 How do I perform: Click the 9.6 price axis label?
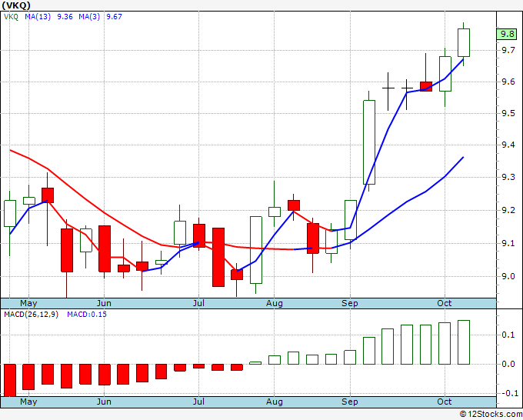point(508,82)
